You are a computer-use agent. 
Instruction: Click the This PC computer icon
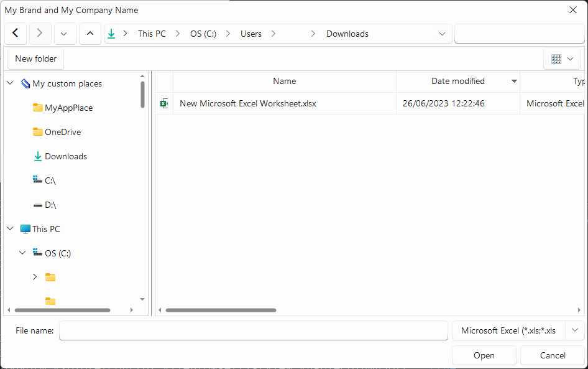pyautogui.click(x=25, y=229)
